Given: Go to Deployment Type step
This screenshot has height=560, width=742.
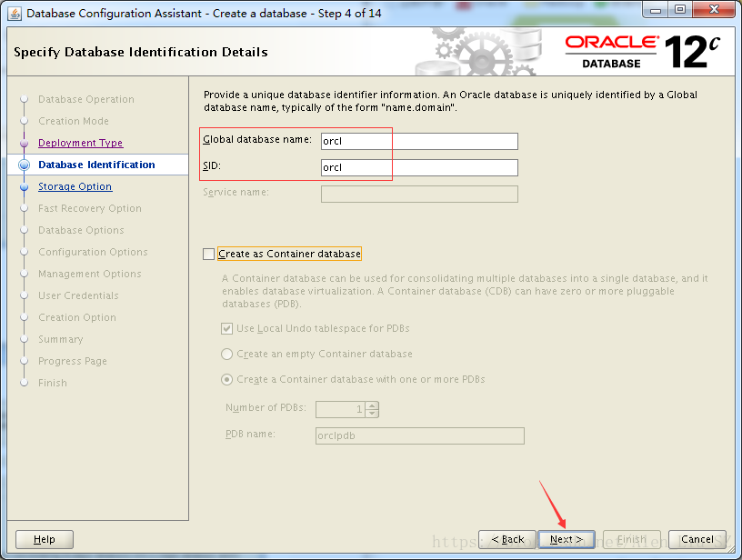Looking at the screenshot, I should coord(80,143).
